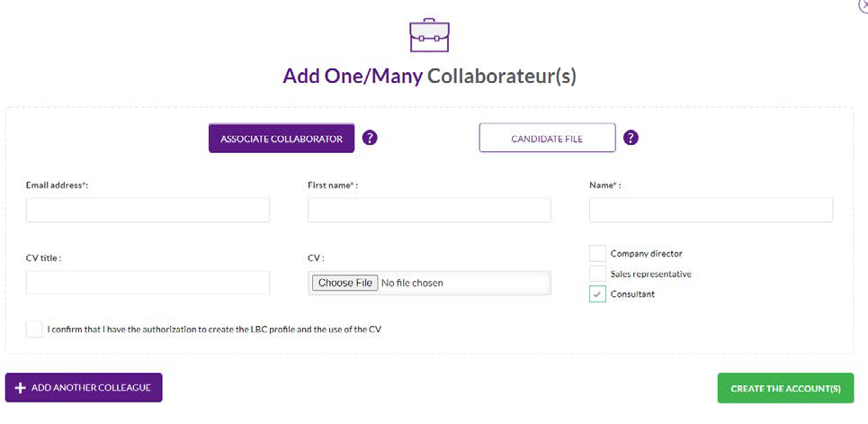868x424 pixels.
Task: Click the Email address input field
Action: [148, 210]
